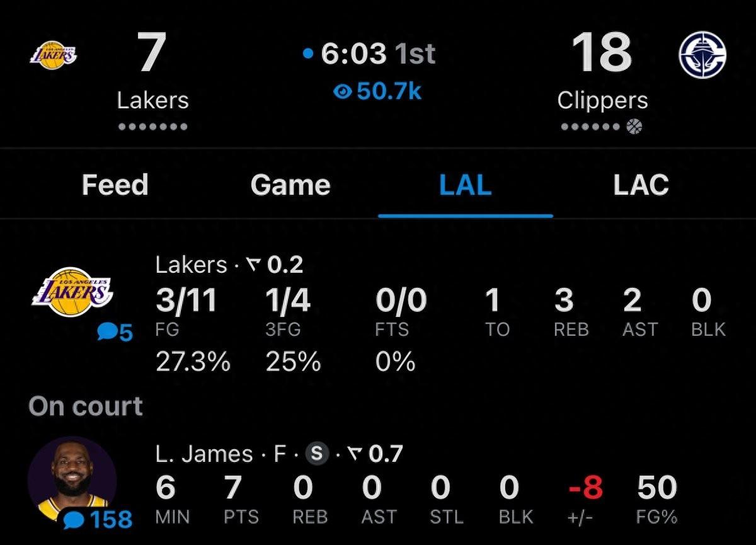The image size is (756, 545).
Task: Select the LAL team tab
Action: (x=465, y=185)
